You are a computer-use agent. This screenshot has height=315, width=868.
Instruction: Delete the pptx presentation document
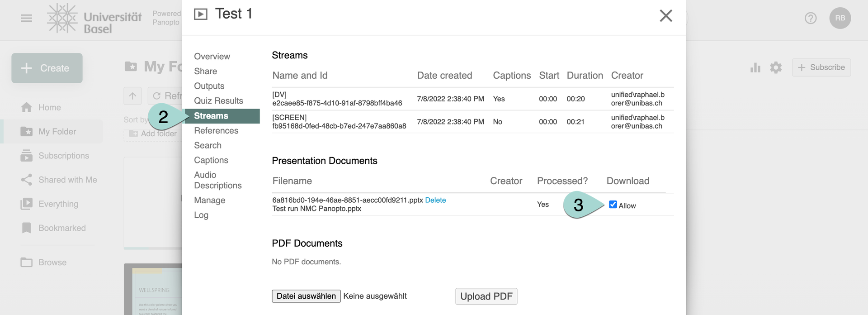tap(435, 200)
